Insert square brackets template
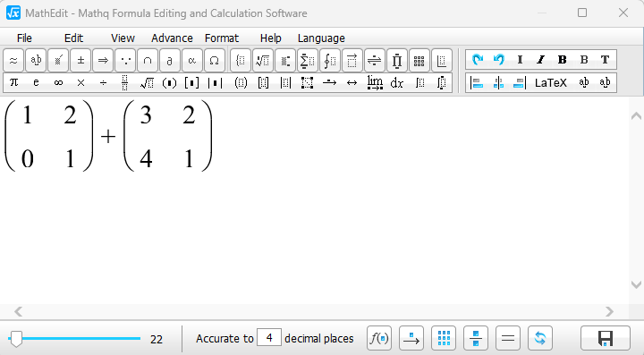This screenshot has height=355, width=644. tap(191, 83)
